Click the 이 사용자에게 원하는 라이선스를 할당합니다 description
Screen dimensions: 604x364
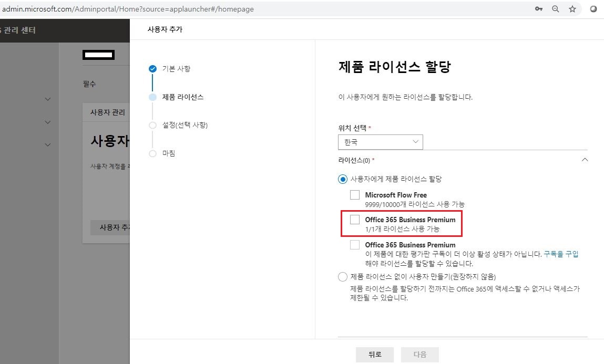coord(405,97)
